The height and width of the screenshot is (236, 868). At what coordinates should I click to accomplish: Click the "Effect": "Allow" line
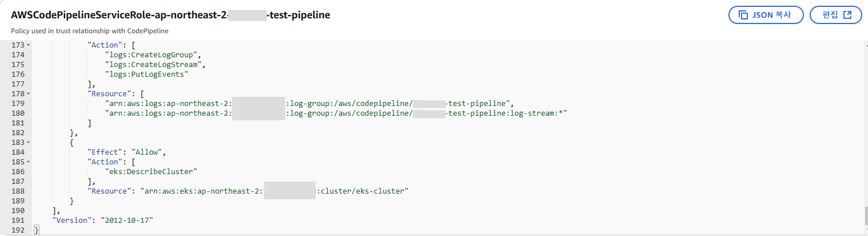pos(129,152)
